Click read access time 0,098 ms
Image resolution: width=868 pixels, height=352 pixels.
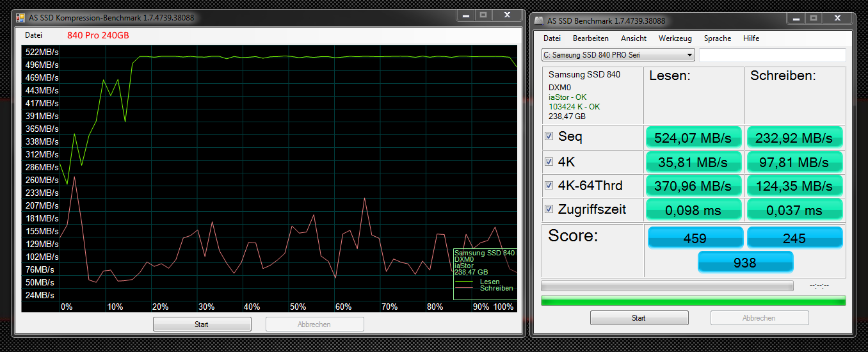[x=694, y=209]
